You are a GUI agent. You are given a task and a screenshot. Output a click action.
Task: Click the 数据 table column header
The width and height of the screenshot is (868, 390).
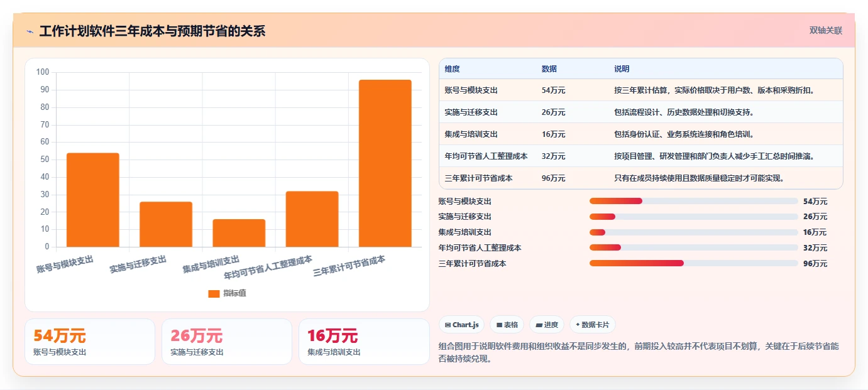549,69
